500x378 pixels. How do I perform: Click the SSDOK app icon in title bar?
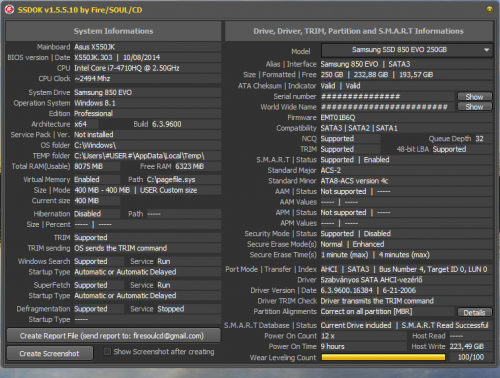pos(9,10)
